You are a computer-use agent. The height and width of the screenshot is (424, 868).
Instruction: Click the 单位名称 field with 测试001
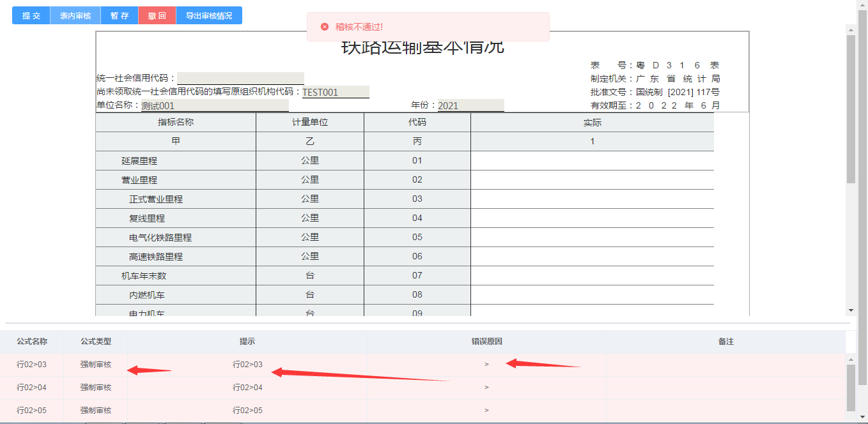214,106
